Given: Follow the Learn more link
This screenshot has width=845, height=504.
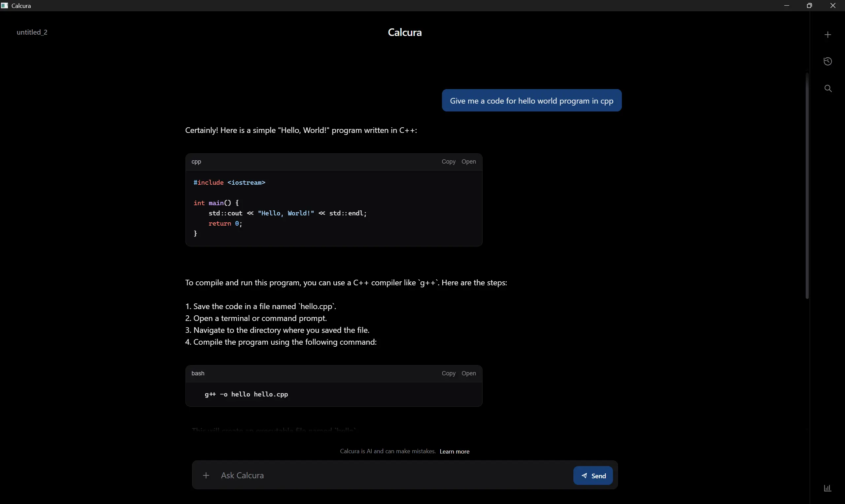Looking at the screenshot, I should click(454, 451).
